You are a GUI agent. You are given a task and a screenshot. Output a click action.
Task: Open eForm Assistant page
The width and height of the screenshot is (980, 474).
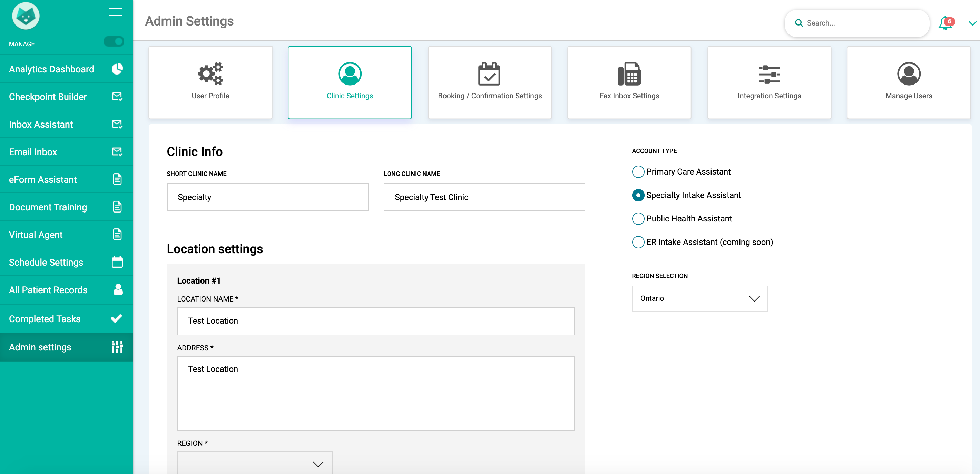coord(67,179)
